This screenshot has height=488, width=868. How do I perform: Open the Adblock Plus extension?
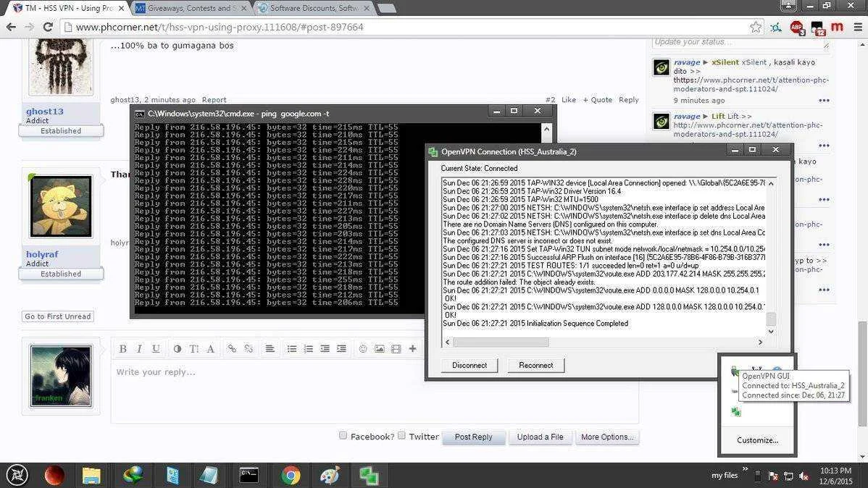(x=797, y=27)
